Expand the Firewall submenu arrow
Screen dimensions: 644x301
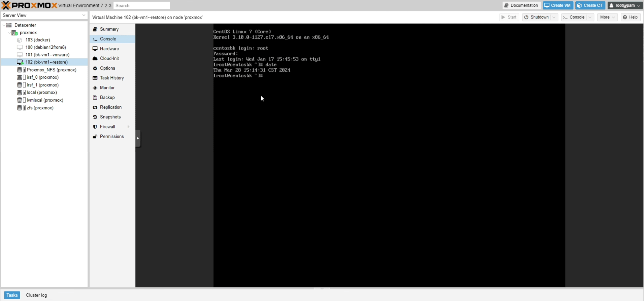(x=128, y=127)
